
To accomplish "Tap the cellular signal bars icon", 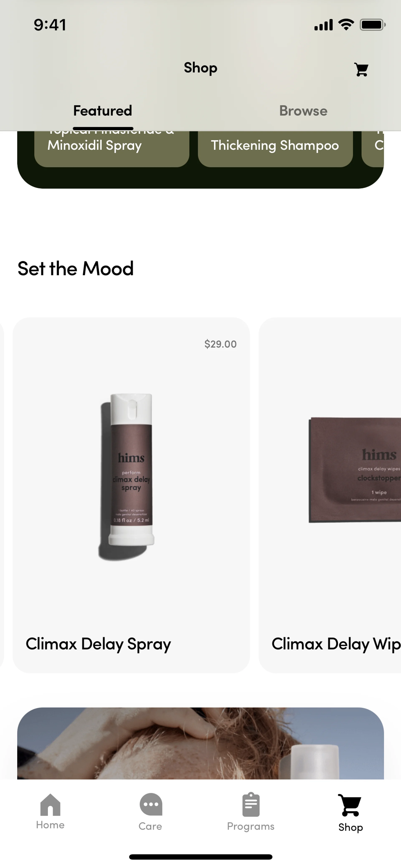I will (x=324, y=25).
